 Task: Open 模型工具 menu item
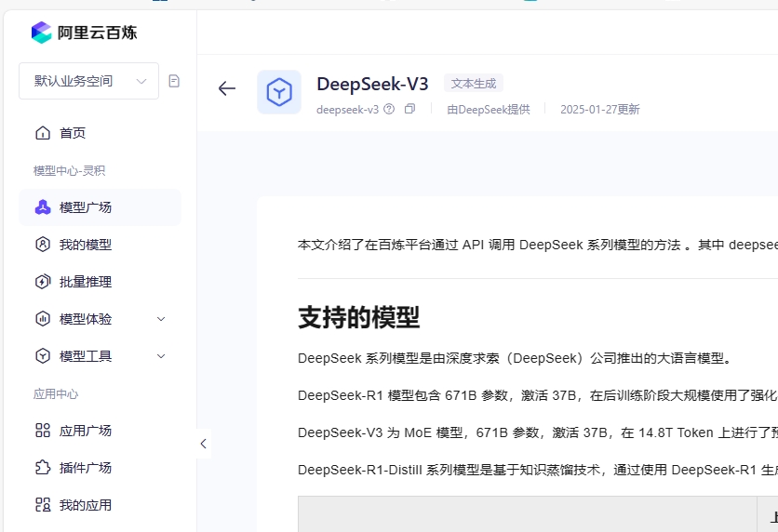coord(100,356)
